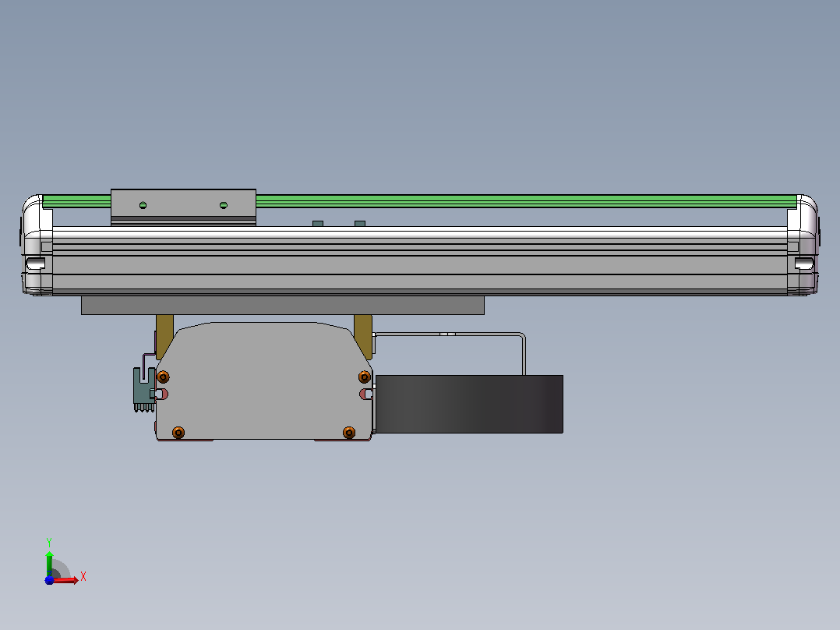840x630 pixels.
Task: Select the top-right orange bolt on the gearbox
Action: click(365, 377)
